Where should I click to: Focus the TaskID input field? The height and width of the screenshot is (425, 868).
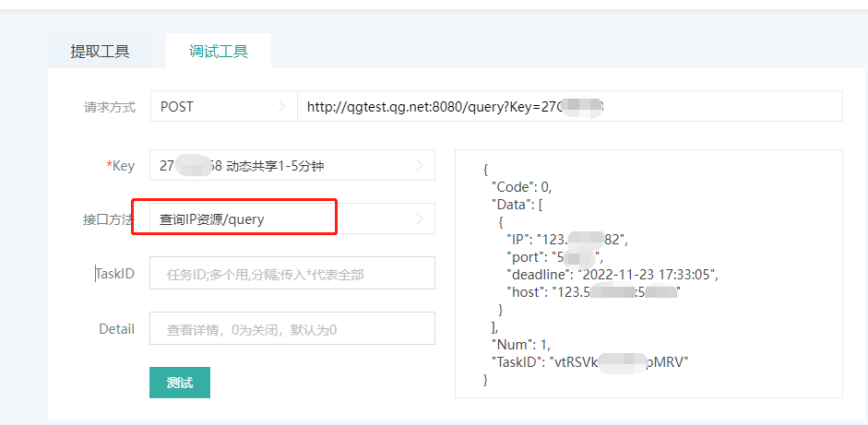(291, 274)
